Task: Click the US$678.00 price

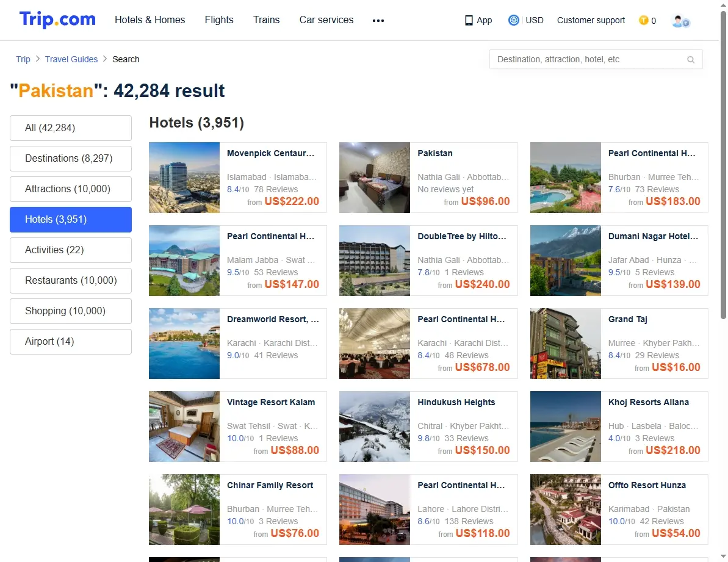Action: click(x=483, y=367)
